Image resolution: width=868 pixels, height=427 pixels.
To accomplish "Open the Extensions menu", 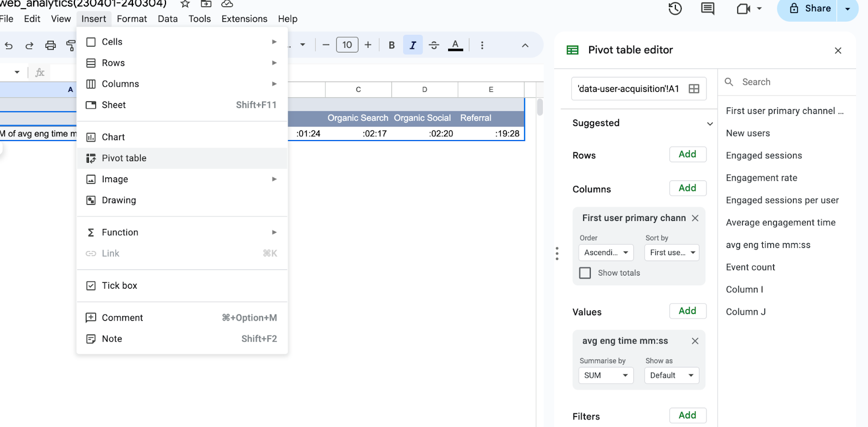I will click(244, 19).
